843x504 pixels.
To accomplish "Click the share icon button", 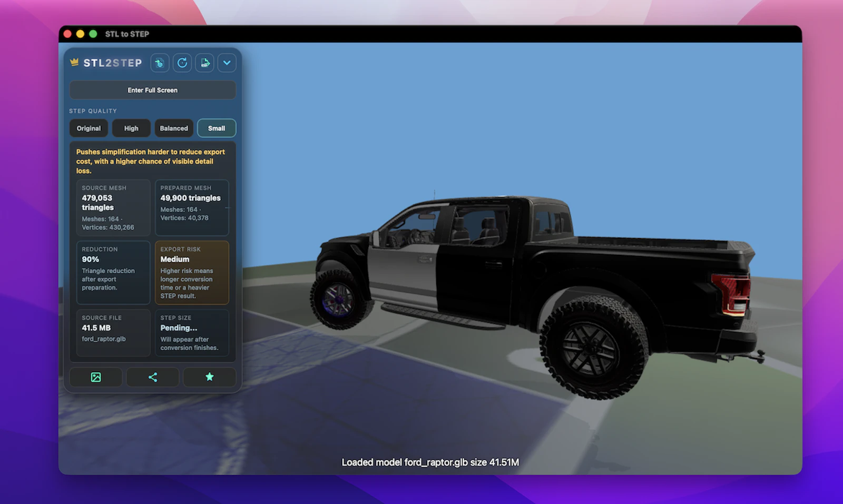I will 153,377.
